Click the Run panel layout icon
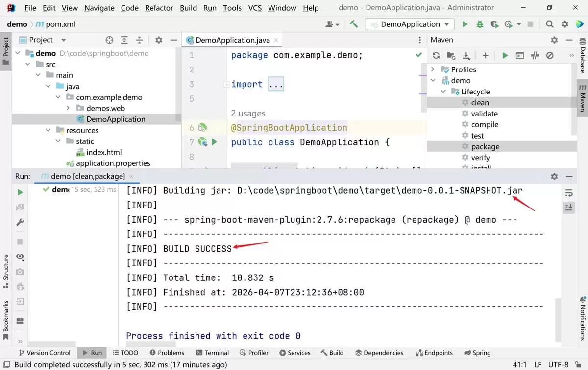This screenshot has height=370, width=588. (x=20, y=321)
